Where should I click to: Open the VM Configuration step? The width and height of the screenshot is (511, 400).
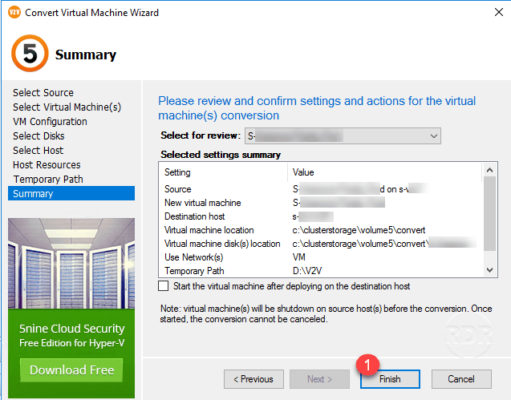pyautogui.click(x=50, y=121)
